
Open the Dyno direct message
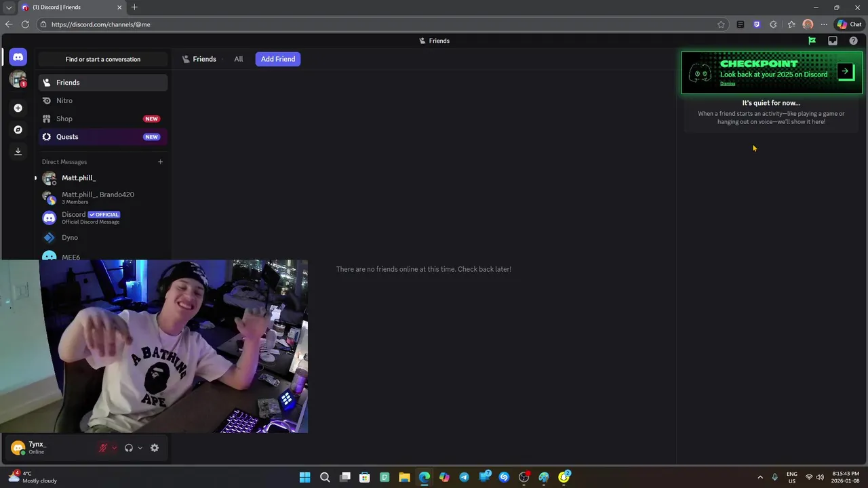pos(103,238)
